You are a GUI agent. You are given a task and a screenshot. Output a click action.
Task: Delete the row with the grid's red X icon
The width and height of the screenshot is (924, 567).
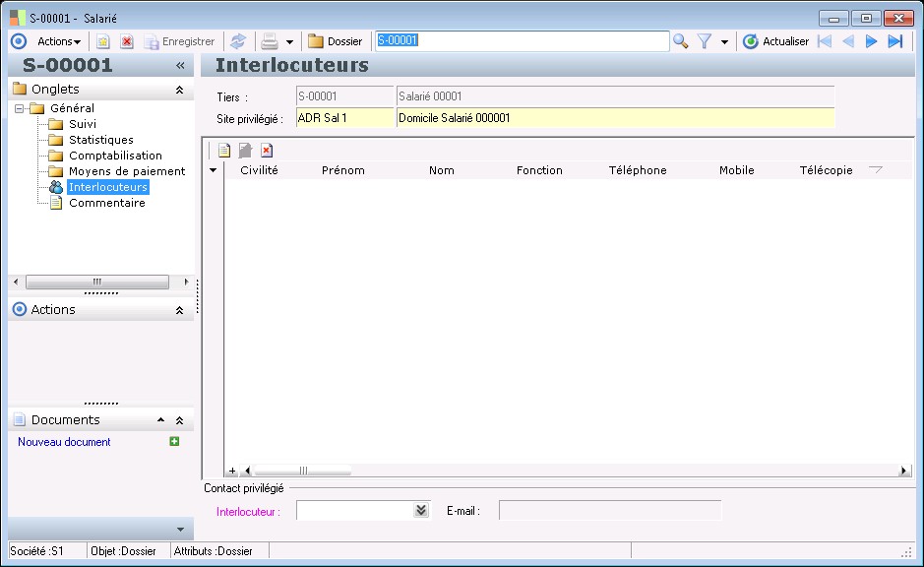267,151
